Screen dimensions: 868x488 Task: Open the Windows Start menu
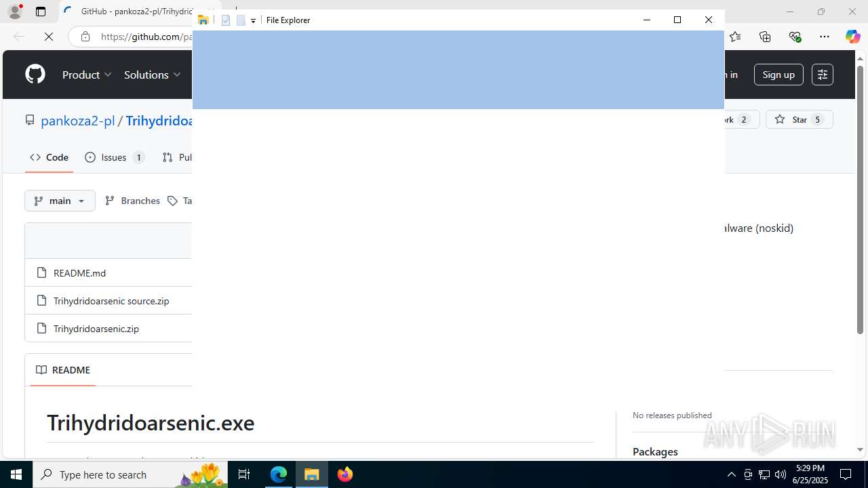[16, 474]
